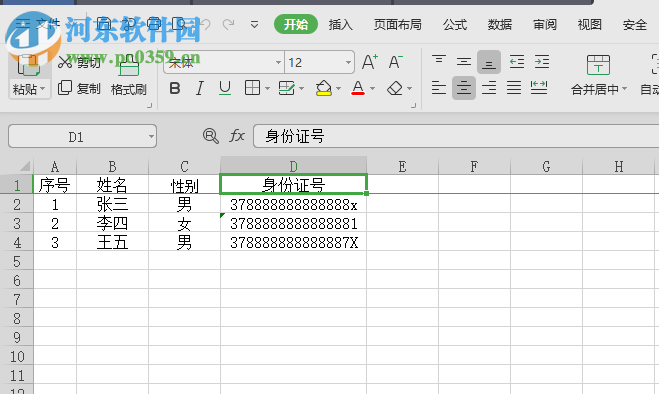
Task: Open the Paste (粘贴) dropdown
Action: [29, 89]
